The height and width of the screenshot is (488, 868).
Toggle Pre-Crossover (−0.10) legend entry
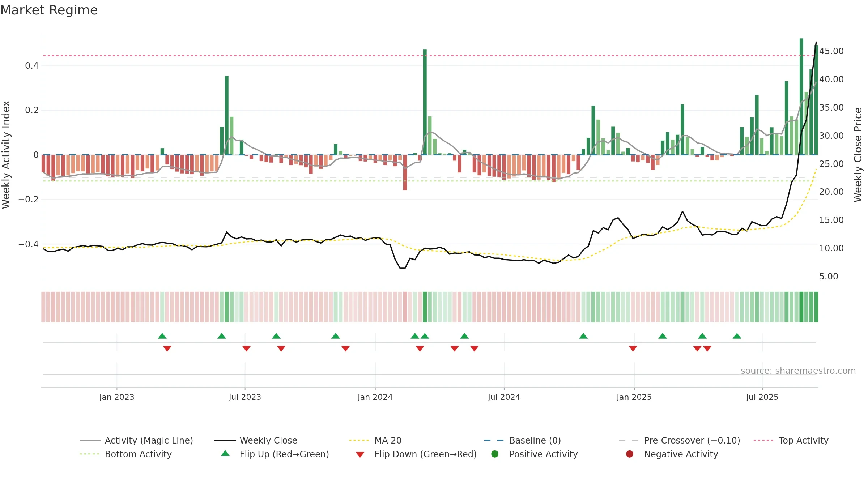(680, 440)
